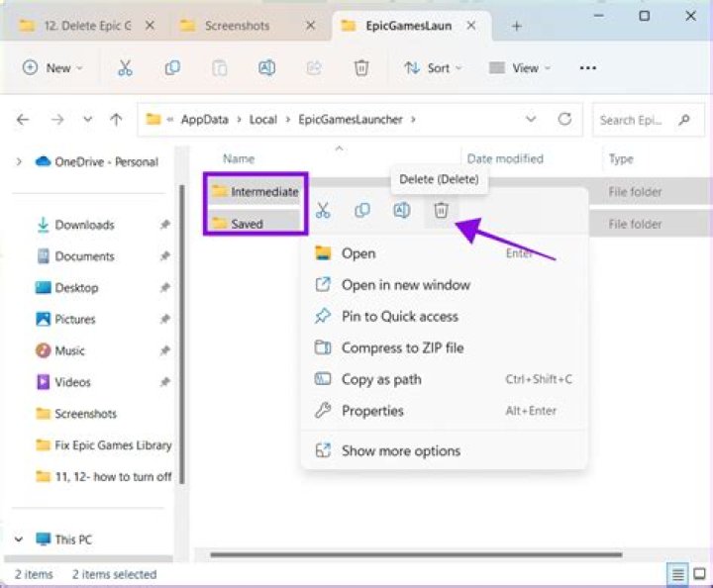Click the Copy icon in the top toolbar
The width and height of the screenshot is (713, 588).
point(172,68)
